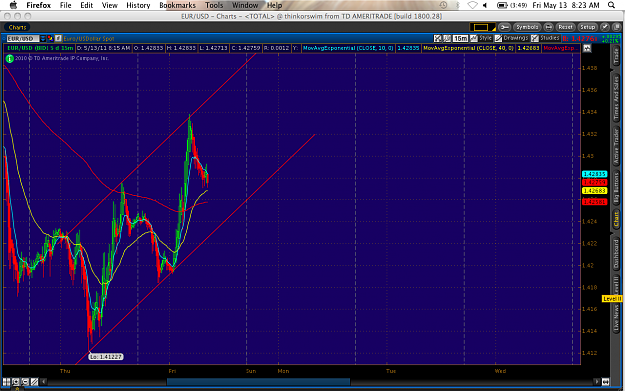Click the EUR/USD (BID) 5 d 15m label

point(40,48)
